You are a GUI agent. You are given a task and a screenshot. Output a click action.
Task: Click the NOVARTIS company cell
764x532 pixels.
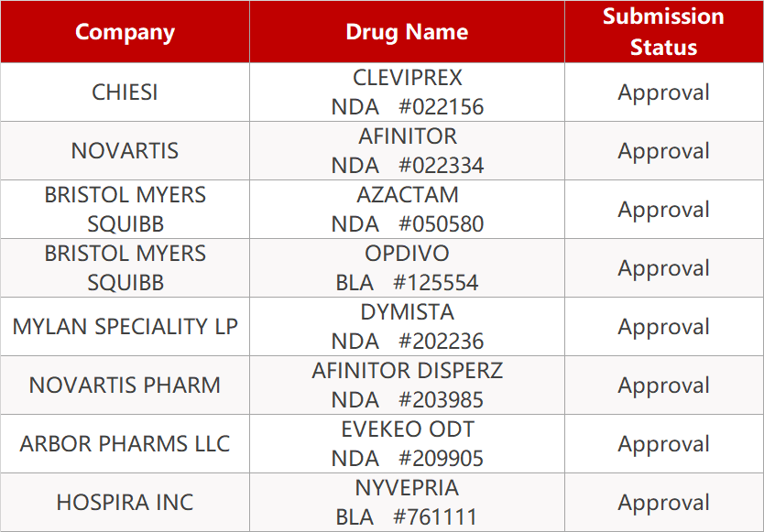coord(125,151)
